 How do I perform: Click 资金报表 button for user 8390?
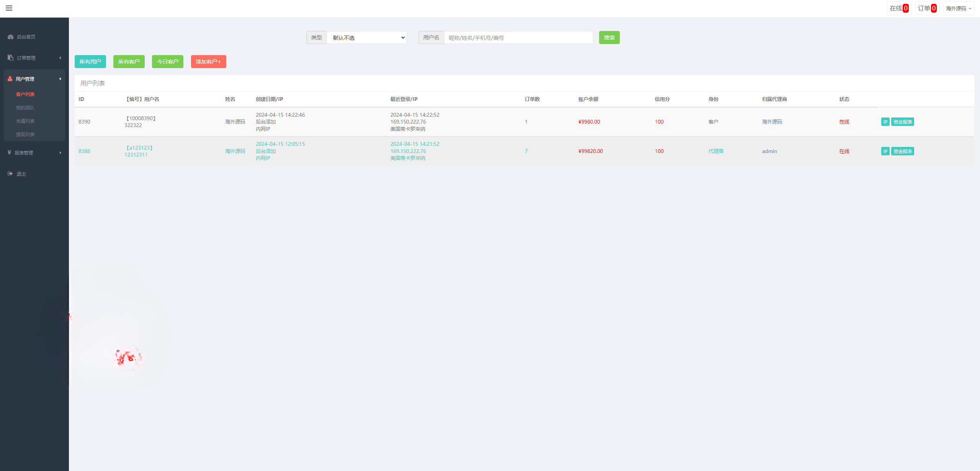pos(903,122)
